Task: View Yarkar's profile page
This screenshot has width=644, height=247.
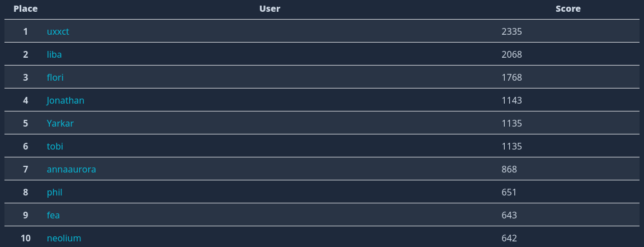Action: click(60, 123)
